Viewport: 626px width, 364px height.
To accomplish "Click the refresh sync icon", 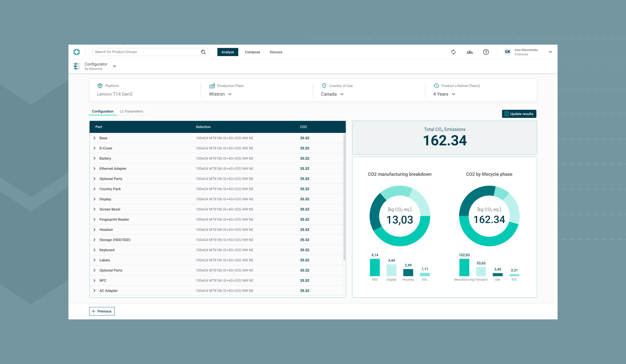I will pos(453,52).
